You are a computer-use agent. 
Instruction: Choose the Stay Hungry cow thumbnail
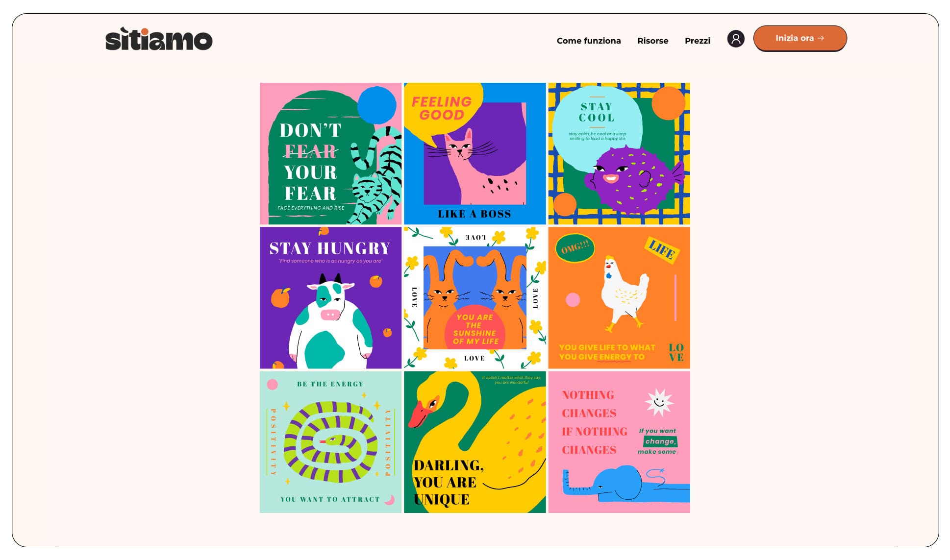pyautogui.click(x=330, y=297)
